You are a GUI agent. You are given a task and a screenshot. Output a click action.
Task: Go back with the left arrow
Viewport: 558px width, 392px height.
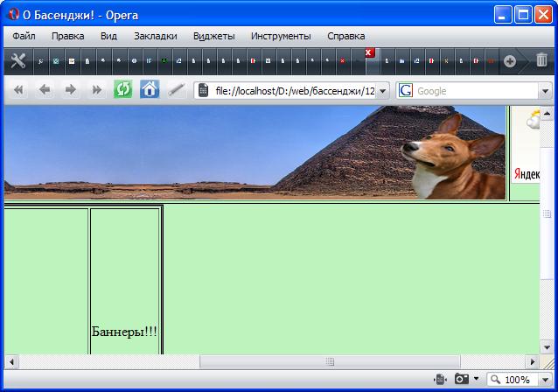[x=45, y=90]
